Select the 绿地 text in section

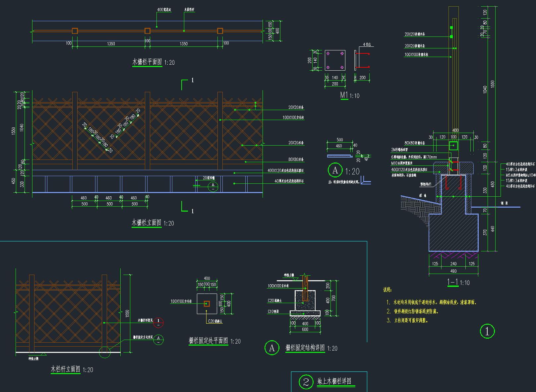pyautogui.click(x=423, y=196)
